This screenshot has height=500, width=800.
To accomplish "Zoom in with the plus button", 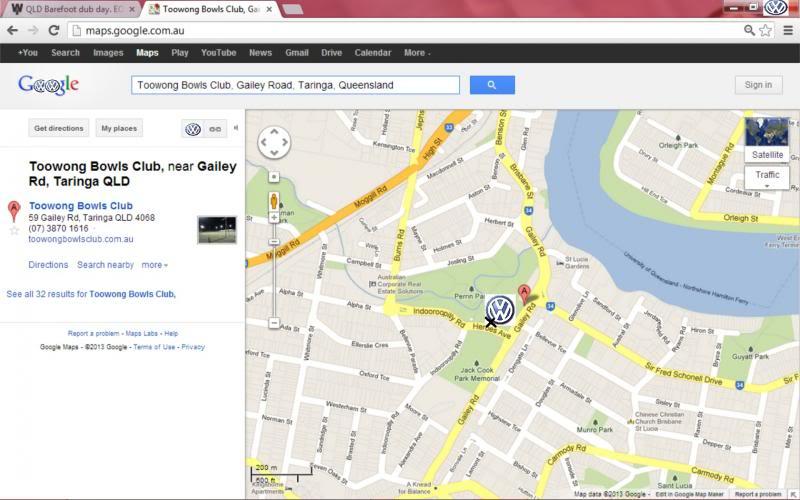I will point(274,218).
